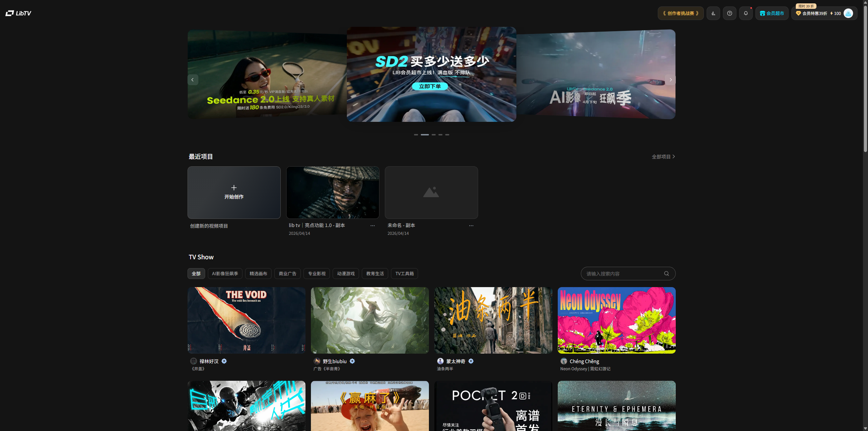Open the 半亩青 green dancer video thumbnail
The image size is (868, 431).
click(x=370, y=320)
